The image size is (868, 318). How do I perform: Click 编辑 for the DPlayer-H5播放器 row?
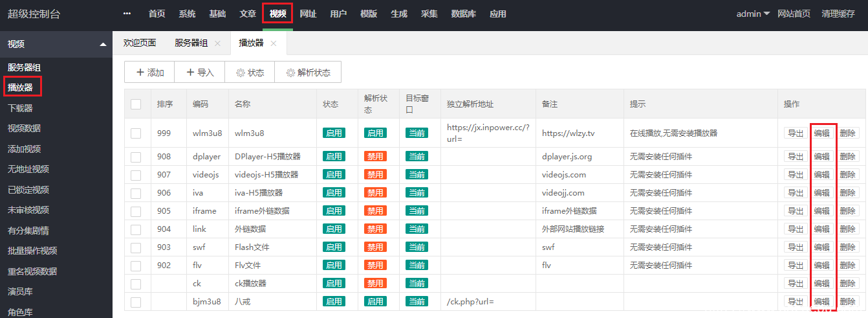coord(821,157)
